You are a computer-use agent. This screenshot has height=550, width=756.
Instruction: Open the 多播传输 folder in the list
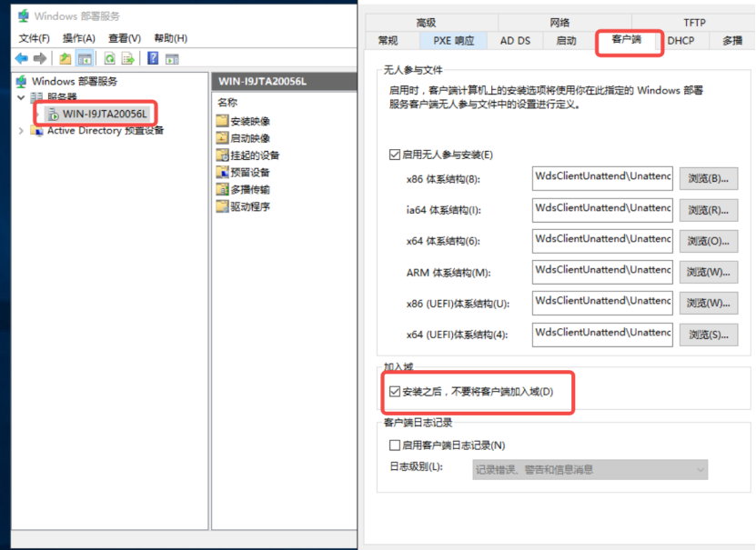pos(243,189)
